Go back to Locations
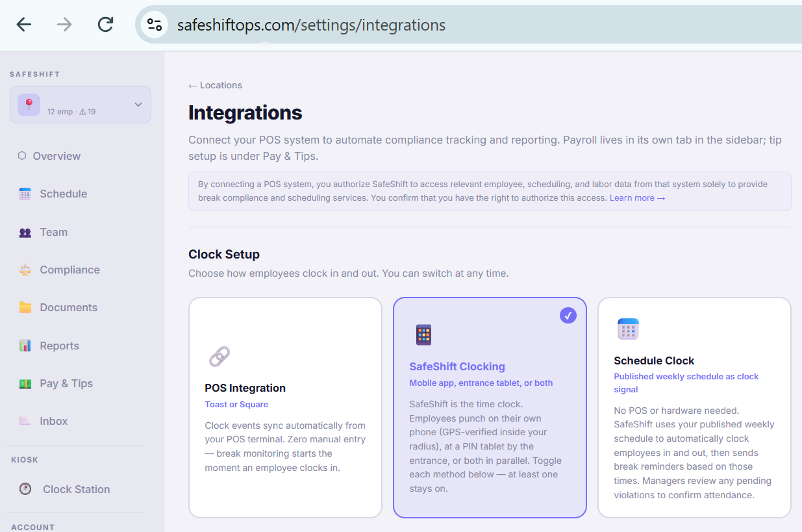This screenshot has height=532, width=802. (215, 85)
